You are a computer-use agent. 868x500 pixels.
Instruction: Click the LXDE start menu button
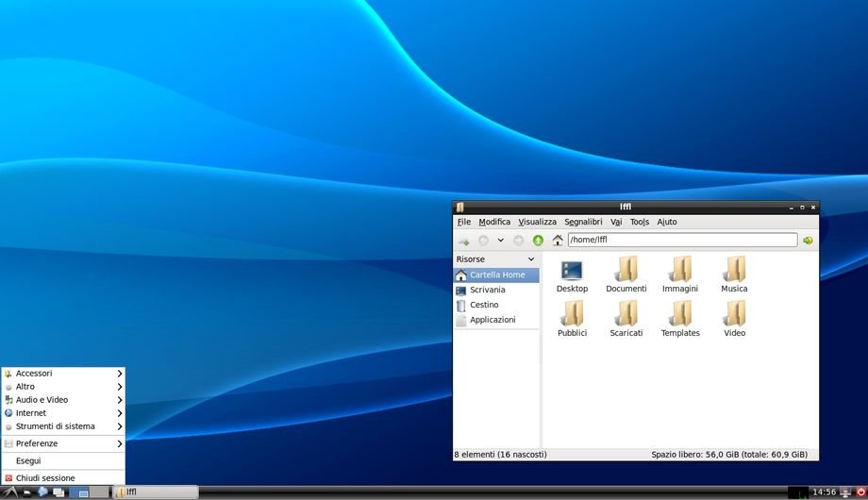click(x=8, y=492)
